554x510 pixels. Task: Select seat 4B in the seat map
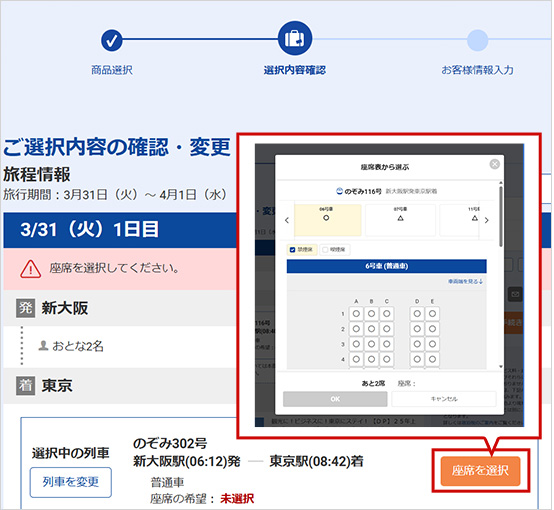371,359
